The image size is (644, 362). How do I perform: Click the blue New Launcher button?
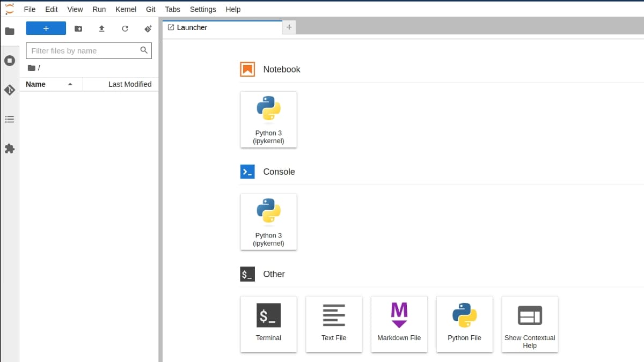[x=46, y=28]
